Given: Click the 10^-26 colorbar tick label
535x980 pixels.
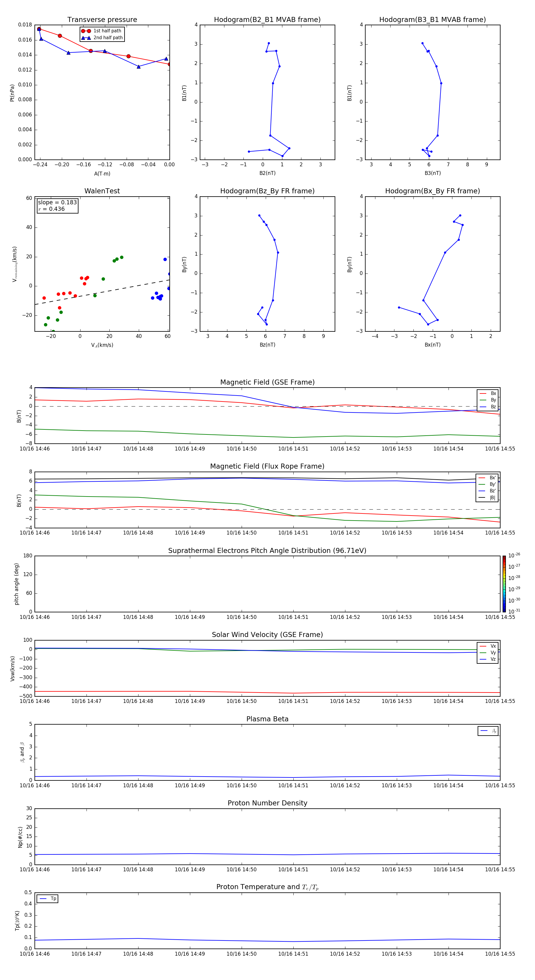Looking at the screenshot, I should point(514,555).
